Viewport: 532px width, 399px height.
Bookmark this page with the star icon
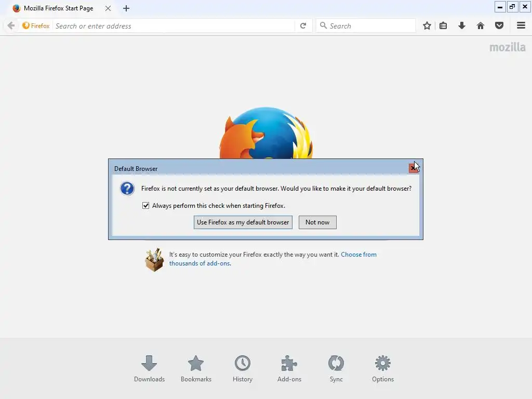coord(427,26)
